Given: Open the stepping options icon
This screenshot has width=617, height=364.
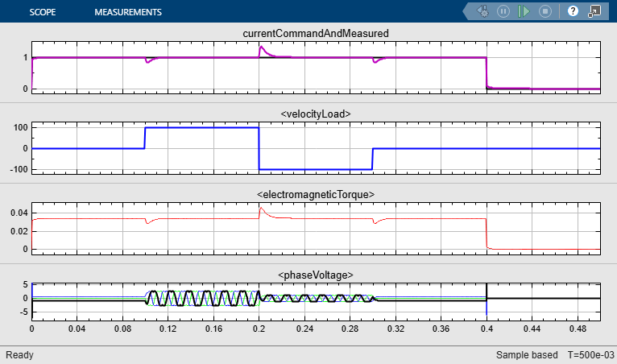Looking at the screenshot, I should coord(483,11).
